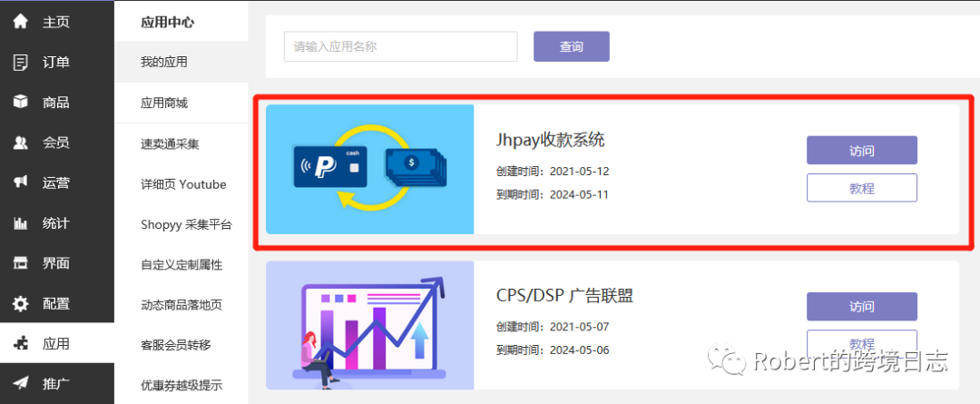The height and width of the screenshot is (404, 980).
Task: Open the 订单 sidebar menu
Action: (57, 62)
